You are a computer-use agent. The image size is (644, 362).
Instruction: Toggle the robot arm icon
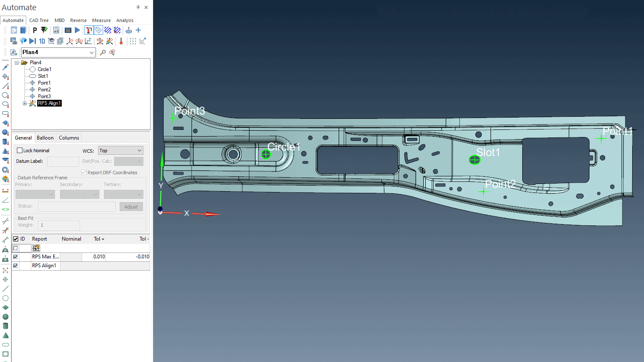click(89, 30)
